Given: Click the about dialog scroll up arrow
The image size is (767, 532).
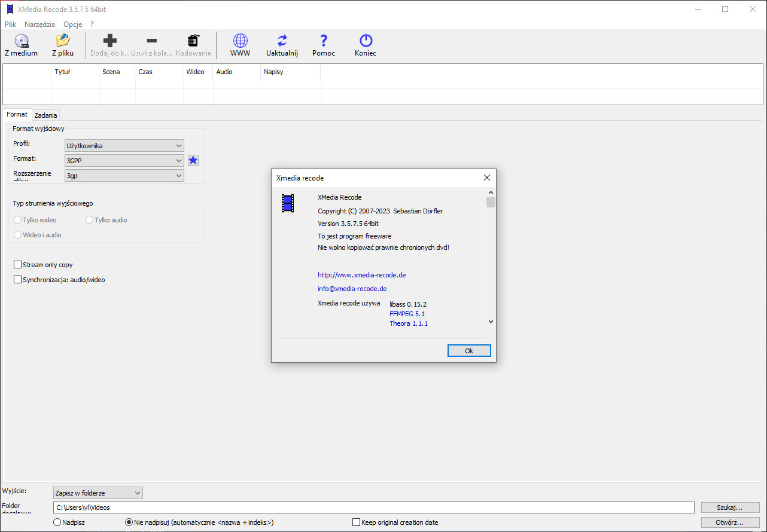Looking at the screenshot, I should 491,192.
